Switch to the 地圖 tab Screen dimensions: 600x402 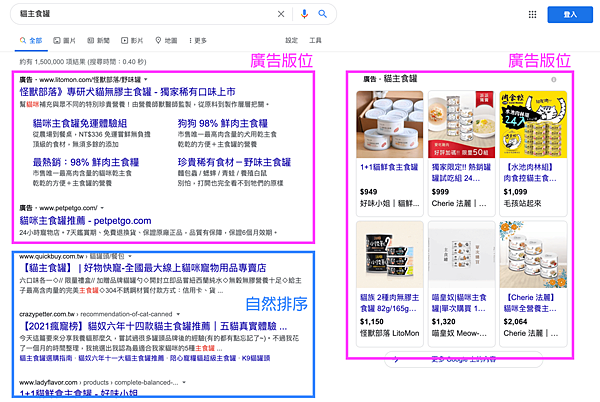[166, 40]
